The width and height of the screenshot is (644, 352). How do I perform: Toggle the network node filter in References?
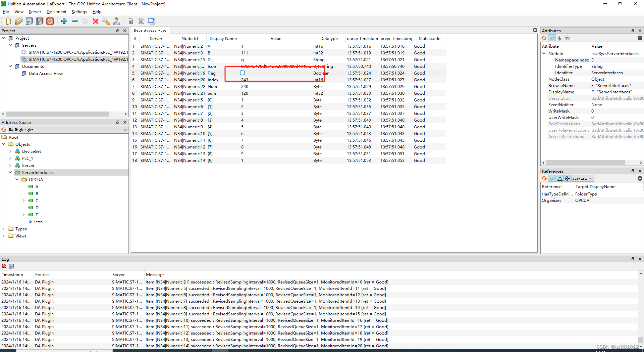567,178
